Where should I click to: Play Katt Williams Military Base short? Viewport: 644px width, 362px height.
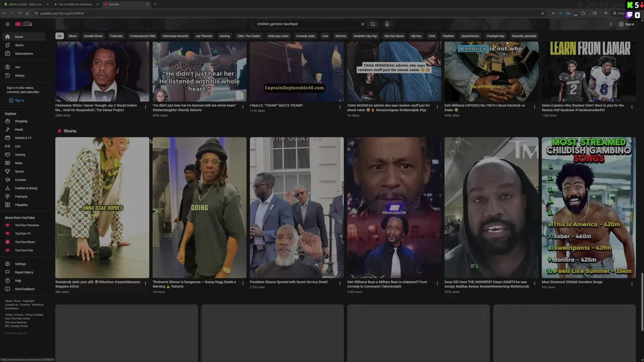pyautogui.click(x=394, y=208)
